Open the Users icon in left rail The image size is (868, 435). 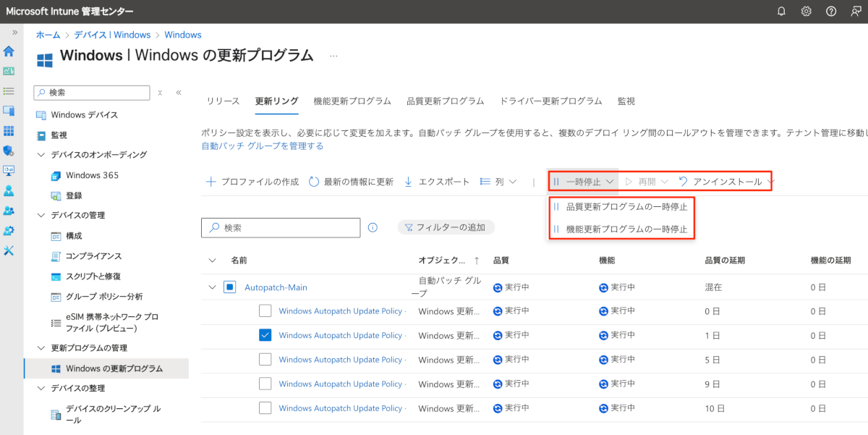tap(9, 191)
